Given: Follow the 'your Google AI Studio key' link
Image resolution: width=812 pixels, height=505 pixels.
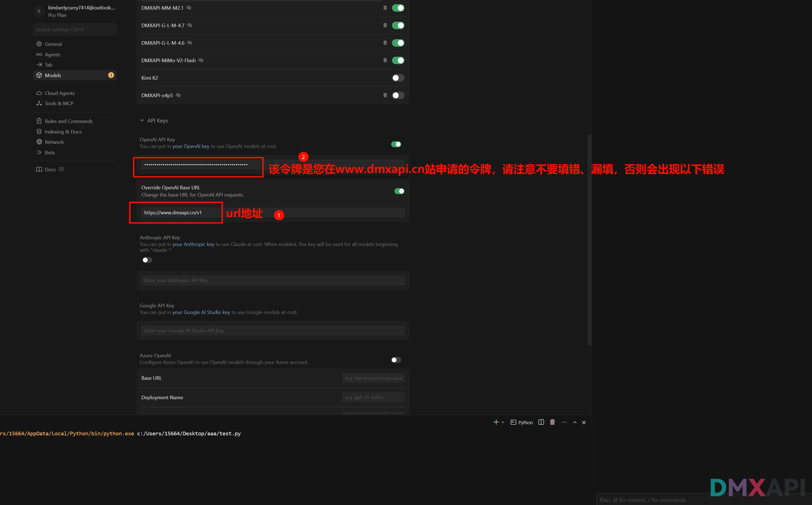Looking at the screenshot, I should click(x=201, y=312).
